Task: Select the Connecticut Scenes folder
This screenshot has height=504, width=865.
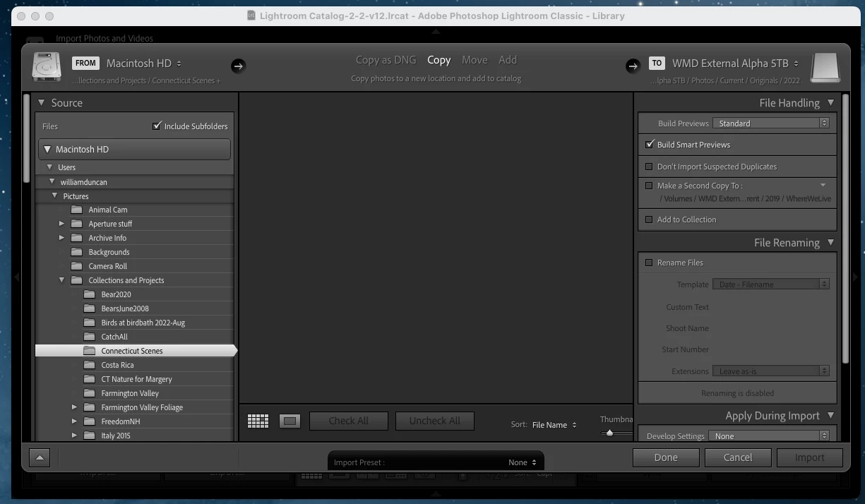Action: point(136,351)
